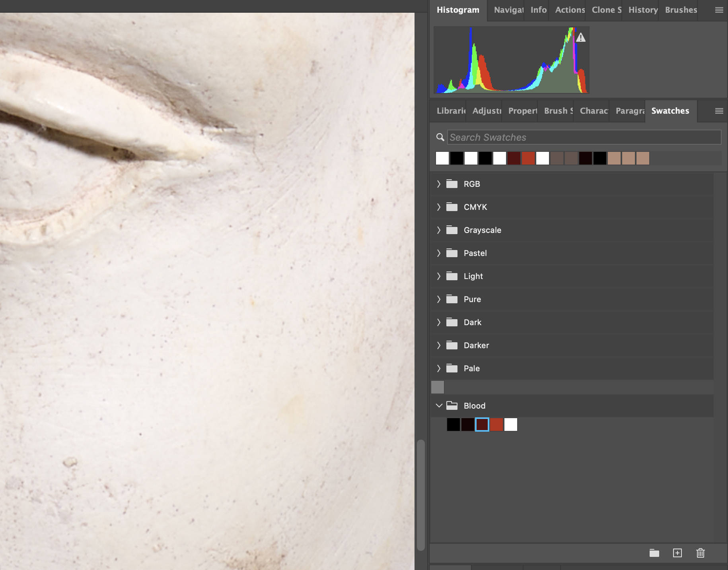Open the Swatches panel flyout menu icon
728x570 pixels.
pyautogui.click(x=719, y=111)
